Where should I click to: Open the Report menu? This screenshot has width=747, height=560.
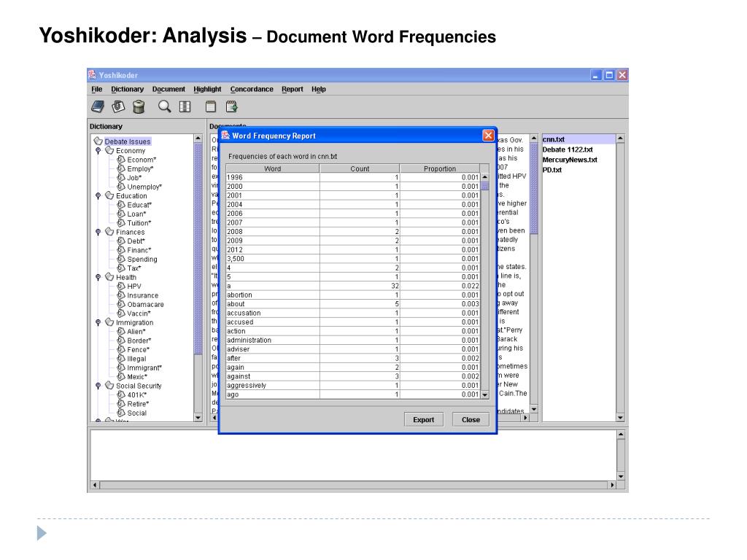292,89
